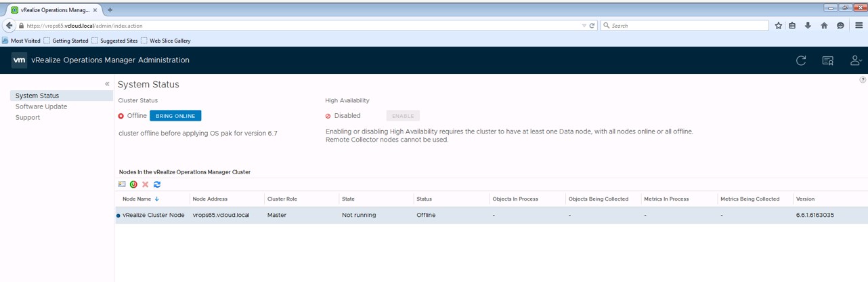868x282 pixels.
Task: Click the vm logo in header
Action: 20,60
